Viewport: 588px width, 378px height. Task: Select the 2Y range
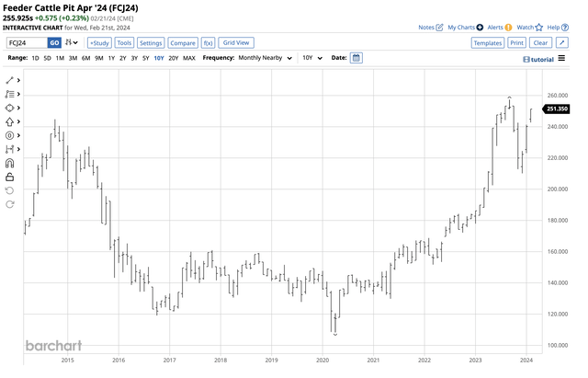pos(122,58)
